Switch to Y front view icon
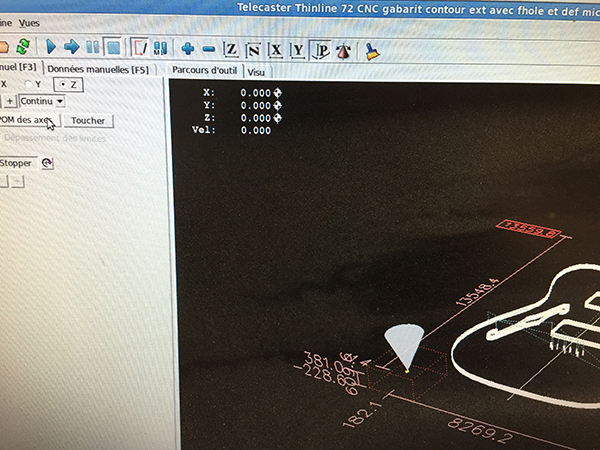The width and height of the screenshot is (600, 450). (298, 51)
